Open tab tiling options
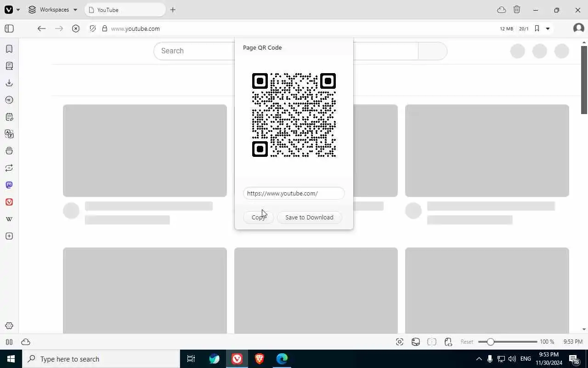This screenshot has width=588, height=368. pyautogui.click(x=432, y=342)
